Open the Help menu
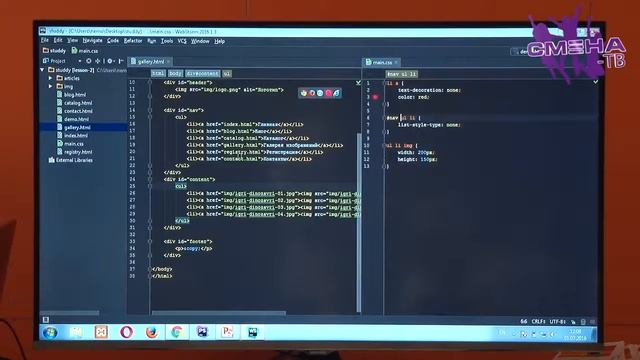 [220, 41]
